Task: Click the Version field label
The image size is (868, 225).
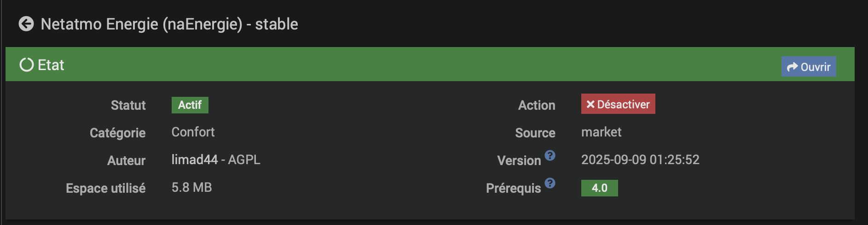Action: (519, 160)
